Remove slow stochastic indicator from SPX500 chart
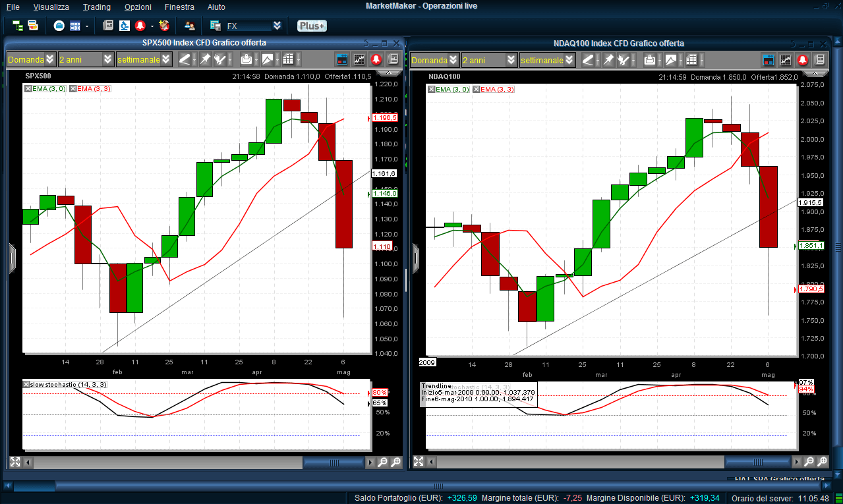This screenshot has width=843, height=504. [26, 384]
